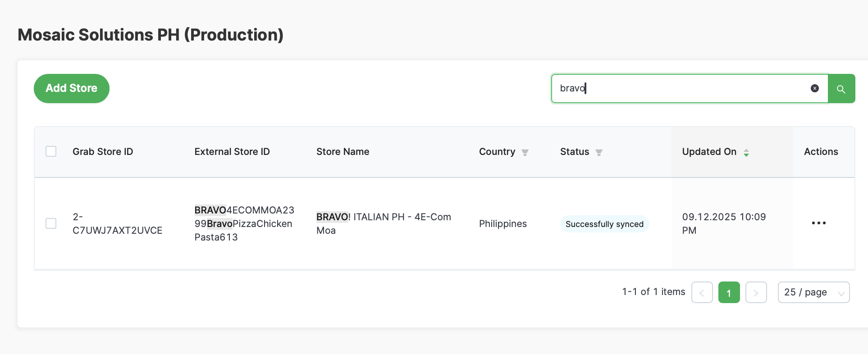Click the External Store ID header

232,152
